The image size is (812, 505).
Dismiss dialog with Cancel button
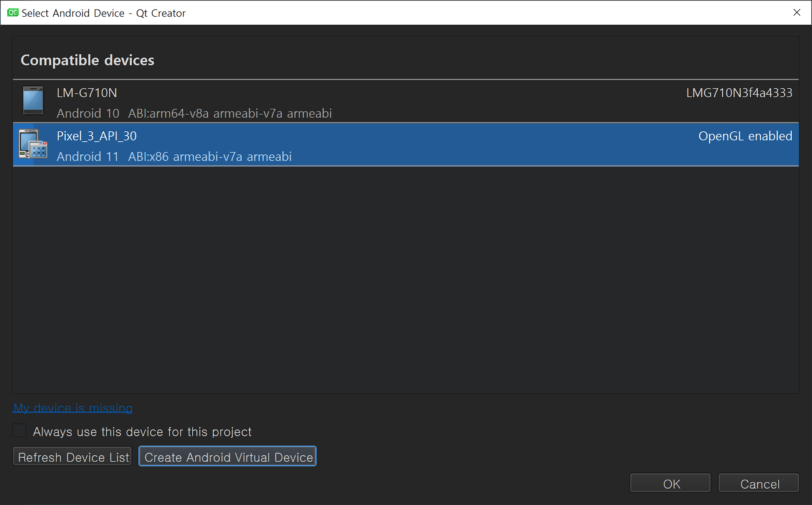(x=758, y=483)
